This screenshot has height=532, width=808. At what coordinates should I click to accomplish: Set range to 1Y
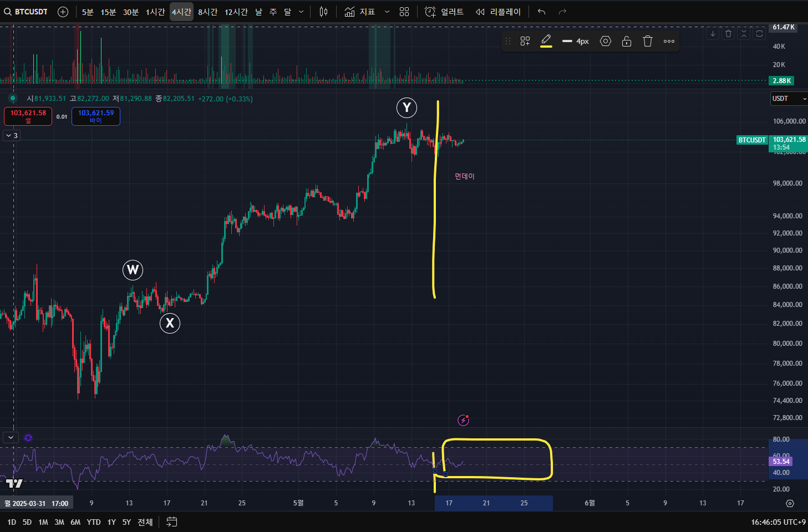click(111, 522)
